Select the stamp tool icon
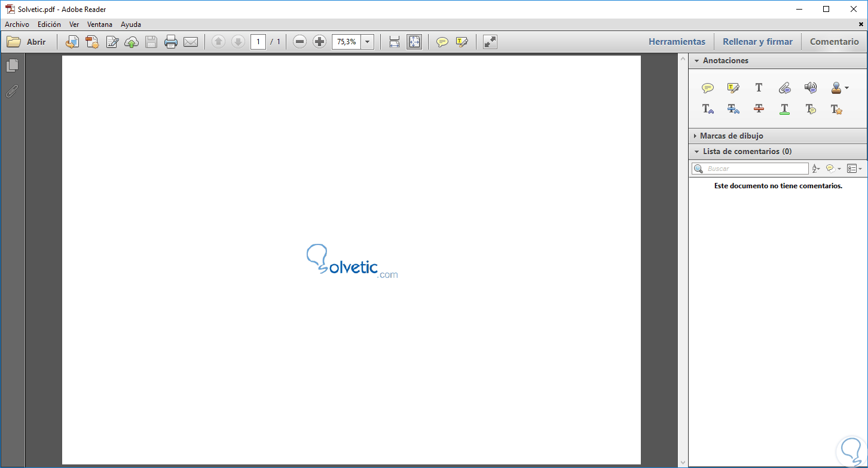Image resolution: width=868 pixels, height=468 pixels. pos(836,88)
